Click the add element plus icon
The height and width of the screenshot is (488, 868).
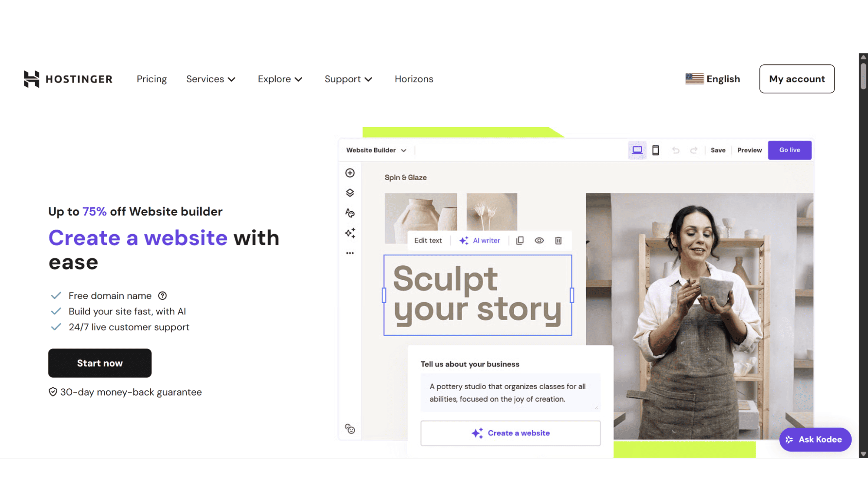pos(350,173)
